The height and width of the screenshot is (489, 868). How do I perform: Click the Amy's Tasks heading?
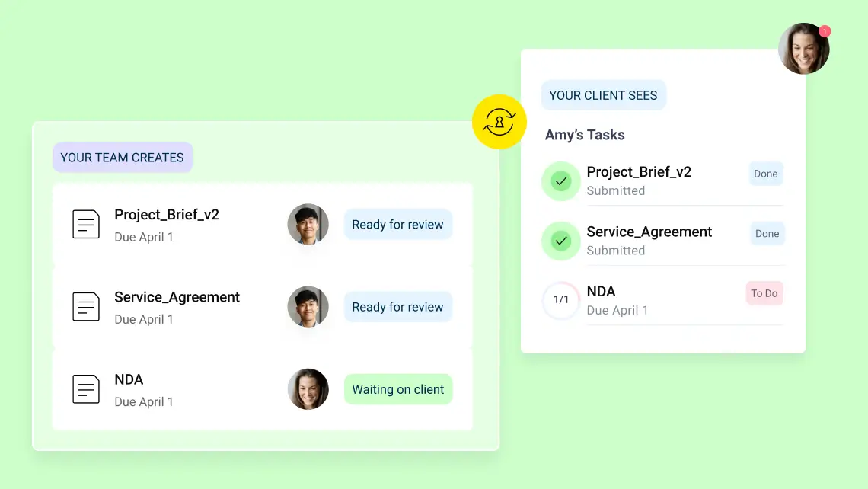[x=585, y=135]
